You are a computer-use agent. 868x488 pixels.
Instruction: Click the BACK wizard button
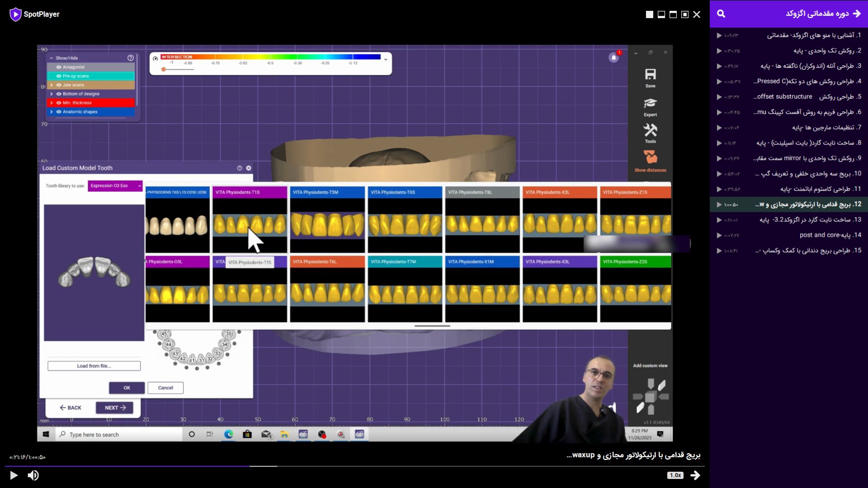[x=71, y=408]
